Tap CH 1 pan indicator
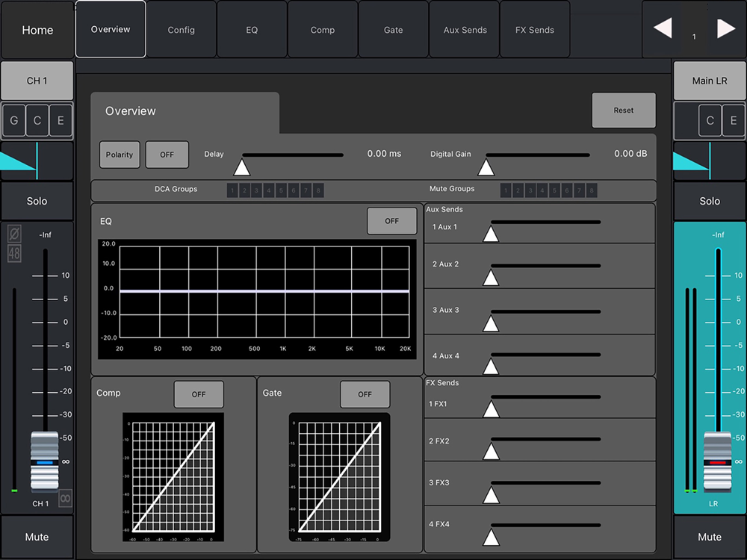747x560 pixels. (x=37, y=161)
